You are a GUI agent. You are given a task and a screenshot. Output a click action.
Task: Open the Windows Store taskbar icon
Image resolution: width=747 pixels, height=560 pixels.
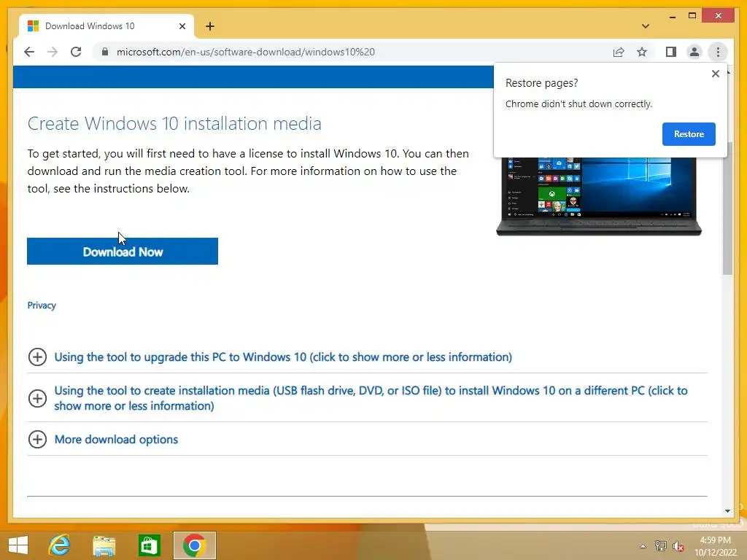point(149,545)
